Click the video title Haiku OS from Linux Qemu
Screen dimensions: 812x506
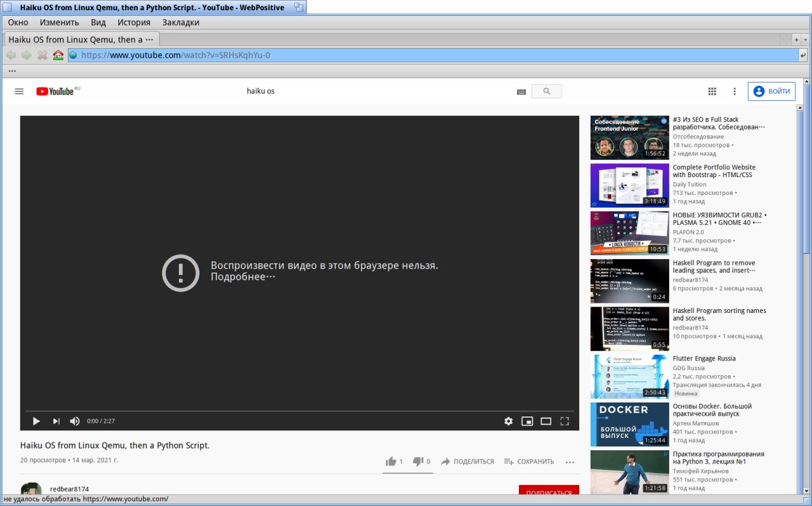tap(115, 446)
